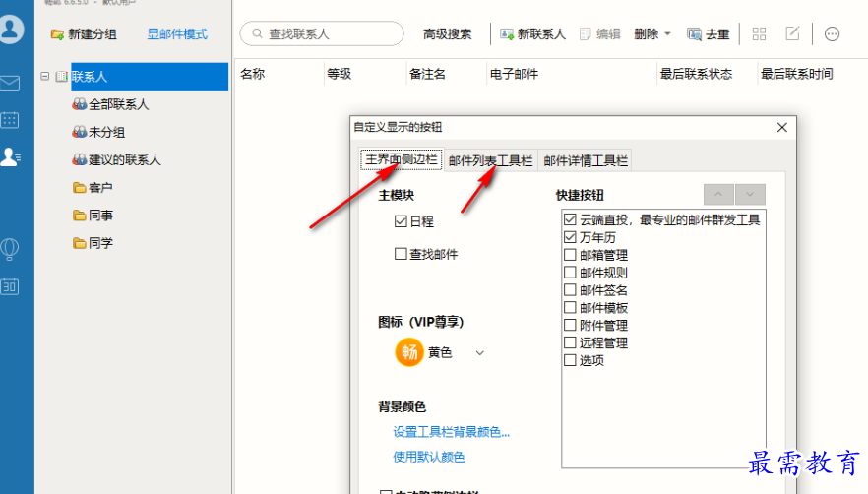Select the contacts module sidebar icon
The width and height of the screenshot is (868, 494).
click(10, 157)
